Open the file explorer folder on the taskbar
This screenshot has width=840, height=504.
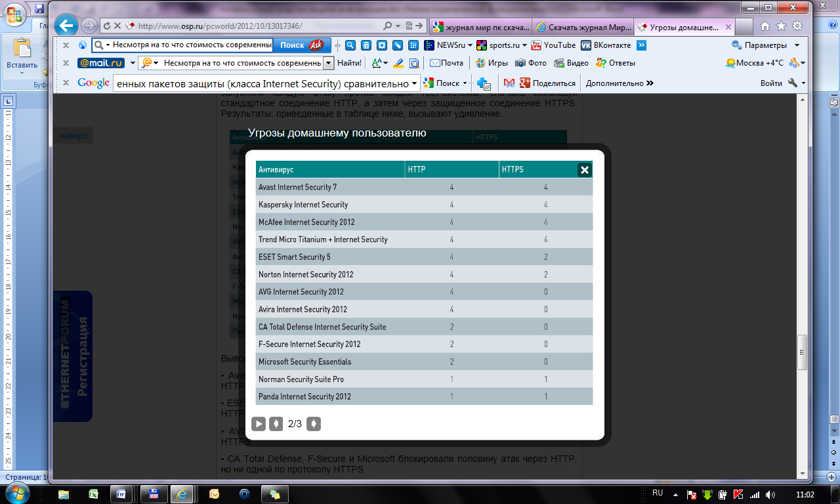point(64,493)
